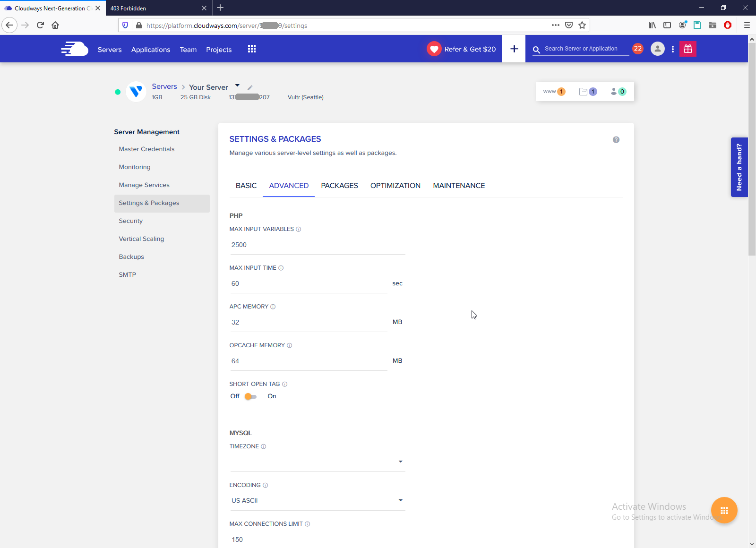756x548 pixels.
Task: Click the Settings & Packages help icon
Action: click(616, 140)
